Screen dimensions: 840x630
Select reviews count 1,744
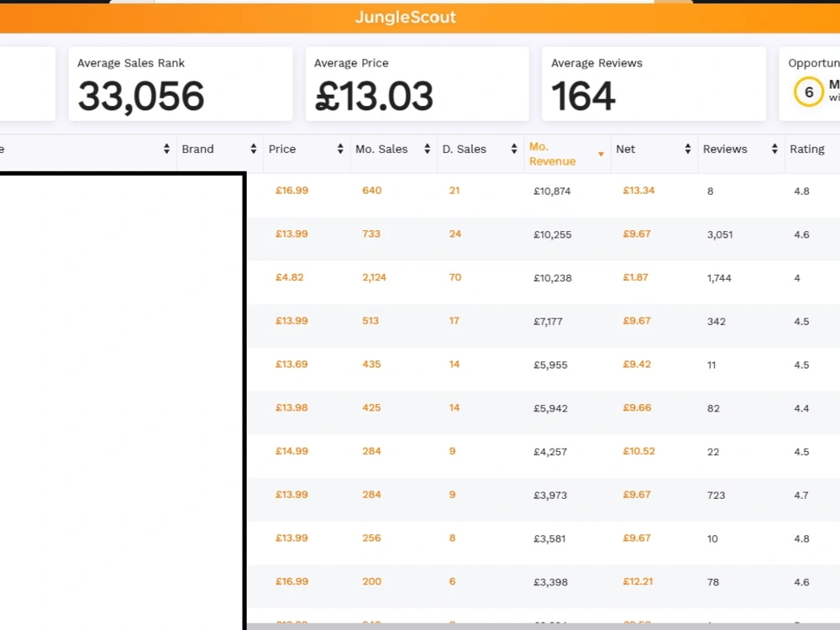(x=719, y=277)
